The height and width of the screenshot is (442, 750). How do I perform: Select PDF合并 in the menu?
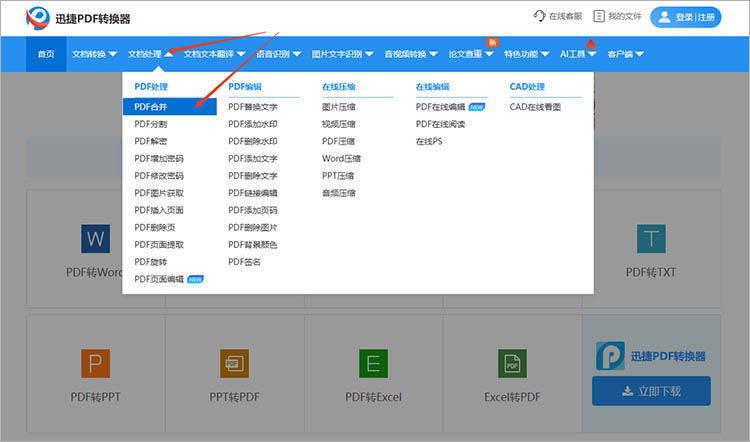170,107
